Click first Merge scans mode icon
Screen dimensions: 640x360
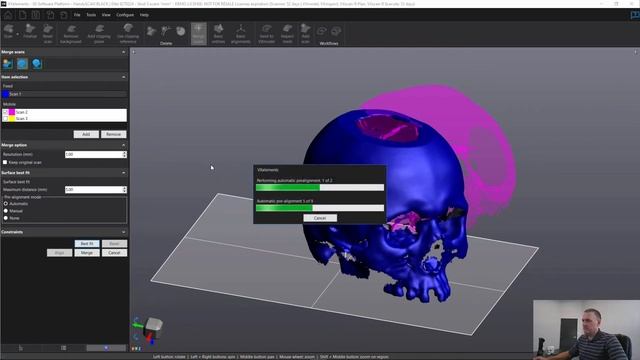pyautogui.click(x=8, y=64)
